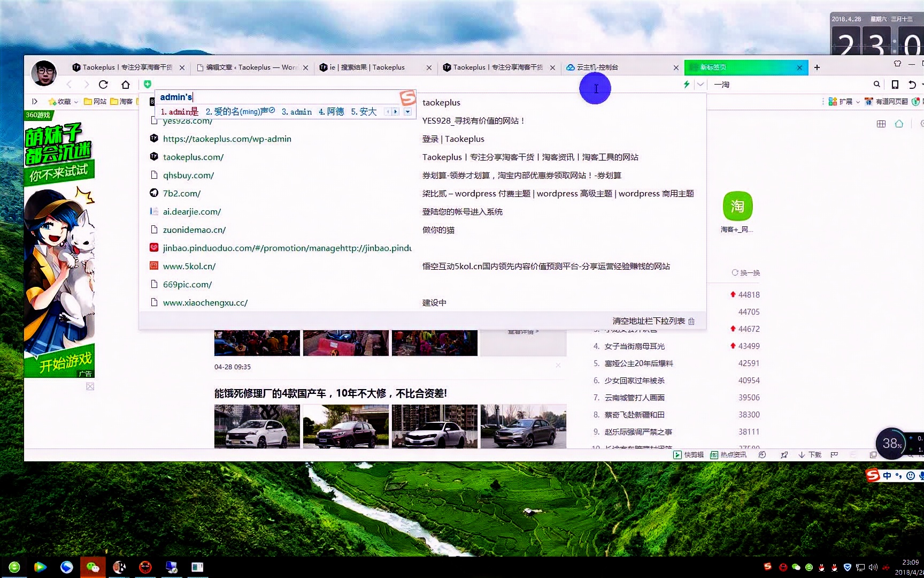Image resolution: width=924 pixels, height=578 pixels.
Task: Reload the page with the refresh icon
Action: tap(103, 85)
